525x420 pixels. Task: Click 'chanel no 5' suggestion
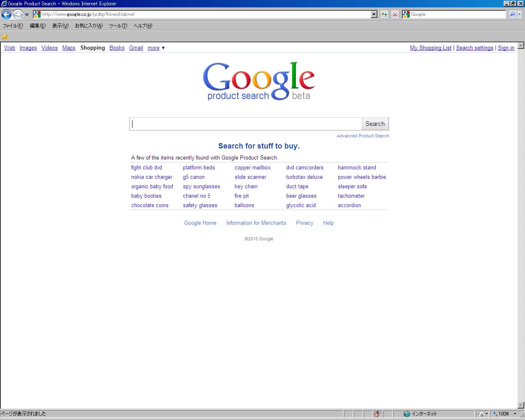click(196, 196)
